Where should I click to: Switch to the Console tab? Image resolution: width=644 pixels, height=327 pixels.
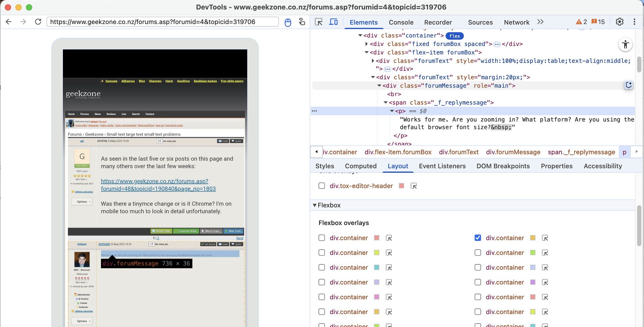[401, 22]
